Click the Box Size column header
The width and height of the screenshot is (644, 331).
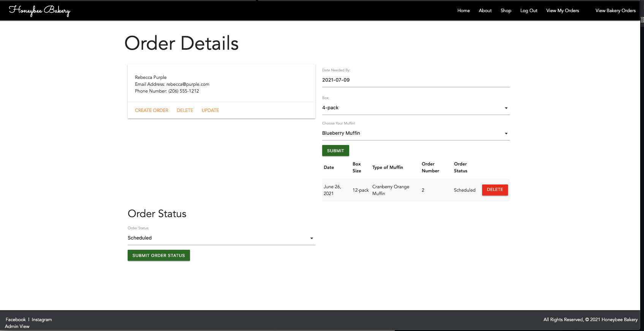click(x=357, y=167)
